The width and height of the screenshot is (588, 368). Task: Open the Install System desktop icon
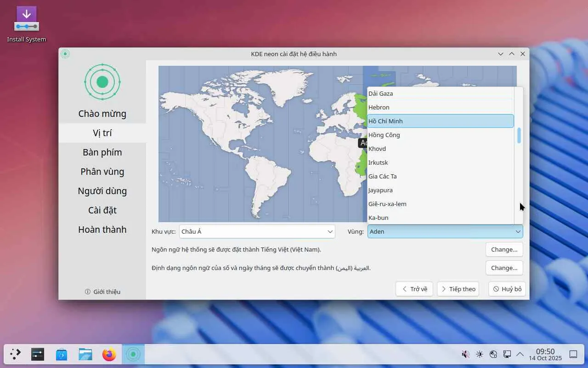coord(26,25)
